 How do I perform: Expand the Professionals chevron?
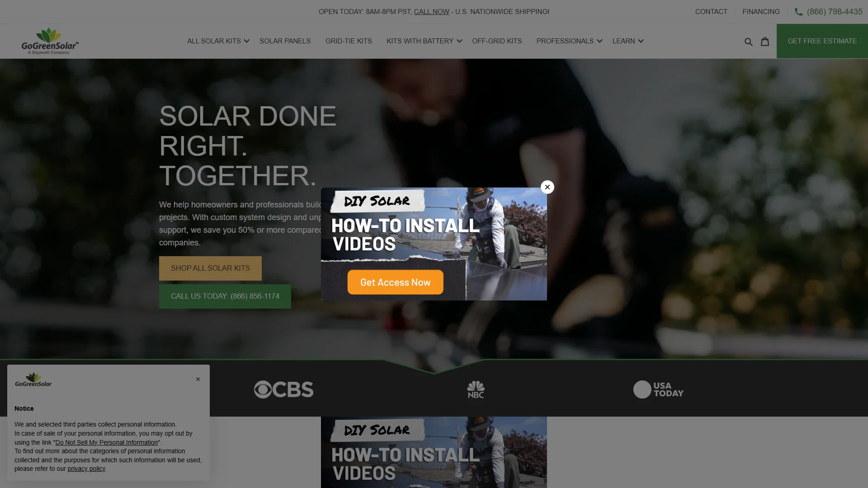(x=599, y=41)
